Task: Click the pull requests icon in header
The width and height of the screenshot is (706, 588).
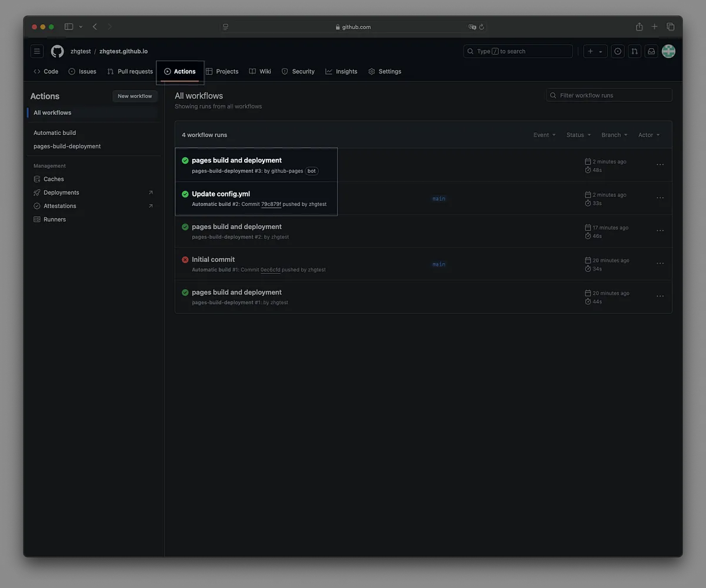Action: point(634,51)
